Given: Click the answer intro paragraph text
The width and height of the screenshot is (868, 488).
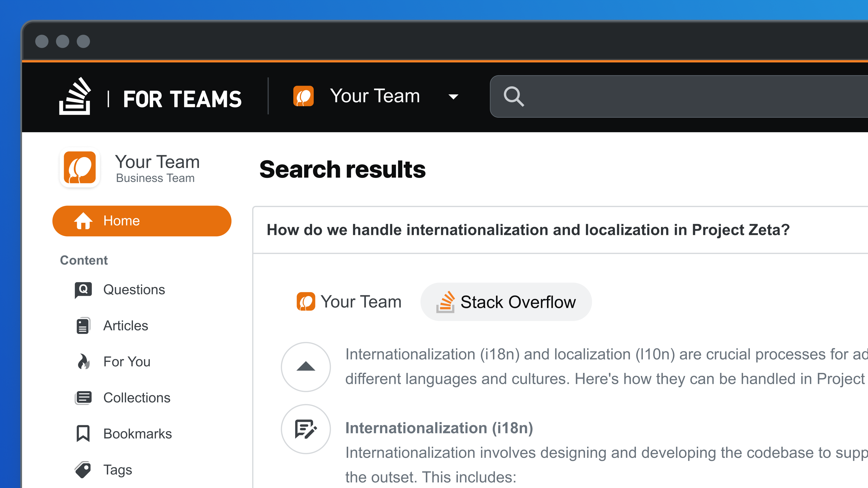Looking at the screenshot, I should pyautogui.click(x=606, y=367).
